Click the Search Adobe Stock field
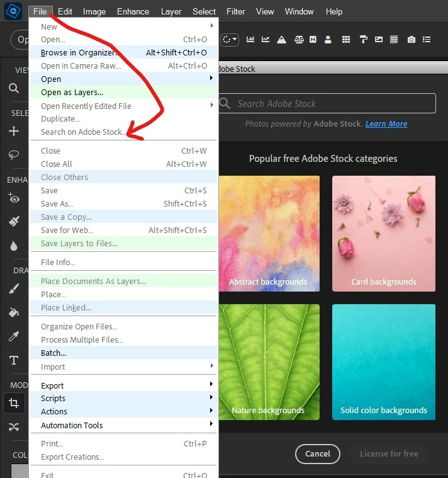The image size is (448, 478). (327, 103)
